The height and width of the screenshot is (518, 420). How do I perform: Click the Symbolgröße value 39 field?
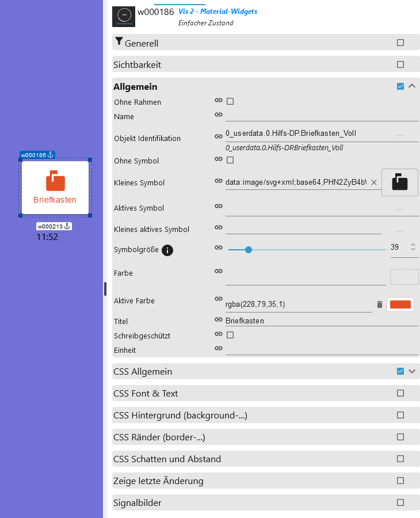click(x=398, y=247)
